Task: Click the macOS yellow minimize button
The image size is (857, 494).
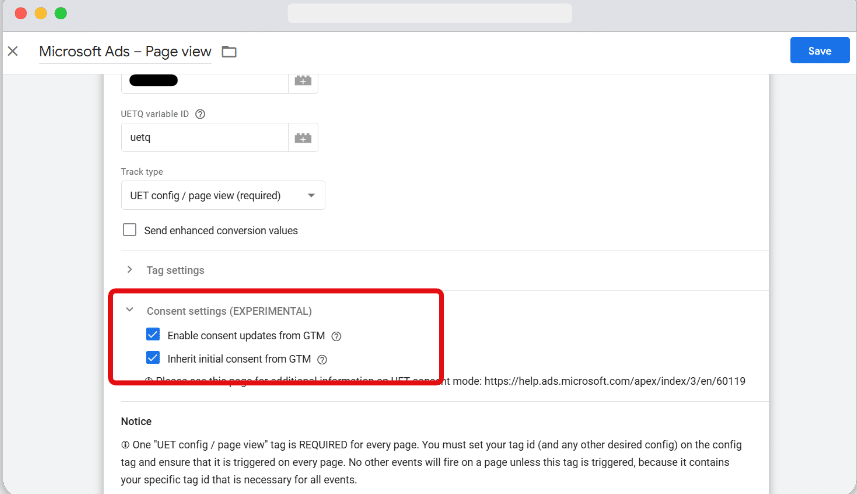Action: (41, 13)
